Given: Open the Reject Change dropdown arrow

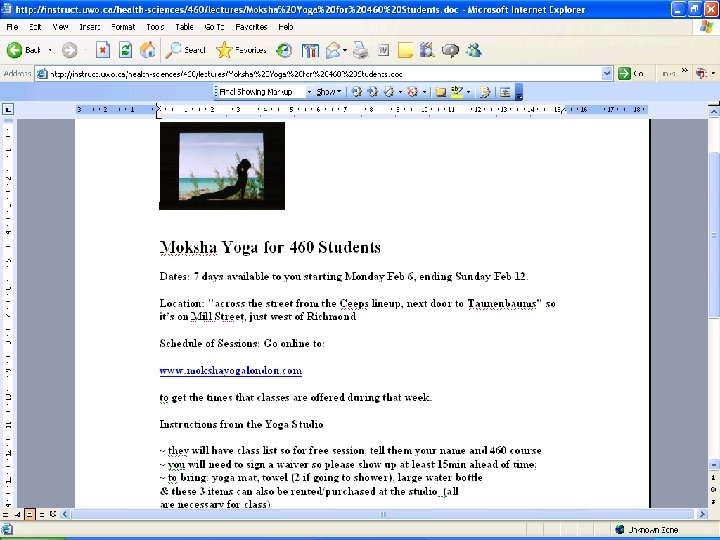Looking at the screenshot, I should pos(424,92).
